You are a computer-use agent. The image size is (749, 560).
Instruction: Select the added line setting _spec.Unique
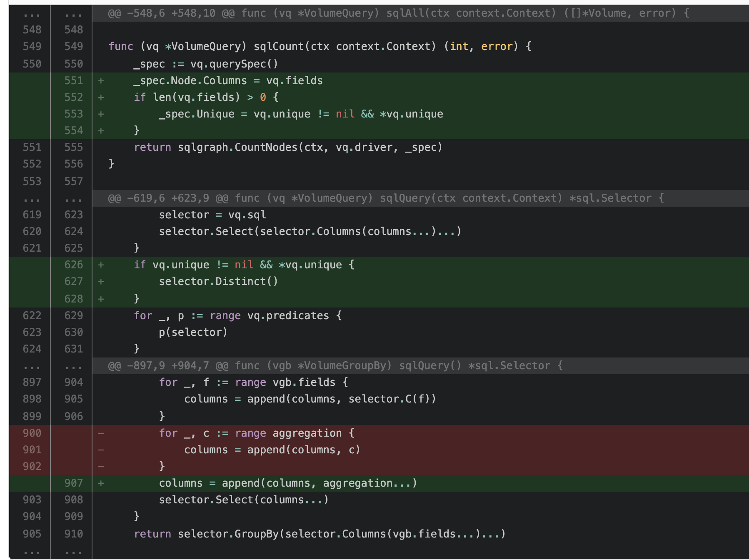point(300,113)
